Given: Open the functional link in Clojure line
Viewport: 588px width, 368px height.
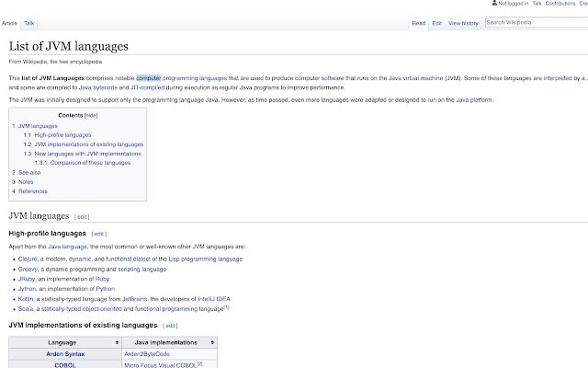Looking at the screenshot, I should click(118, 259).
